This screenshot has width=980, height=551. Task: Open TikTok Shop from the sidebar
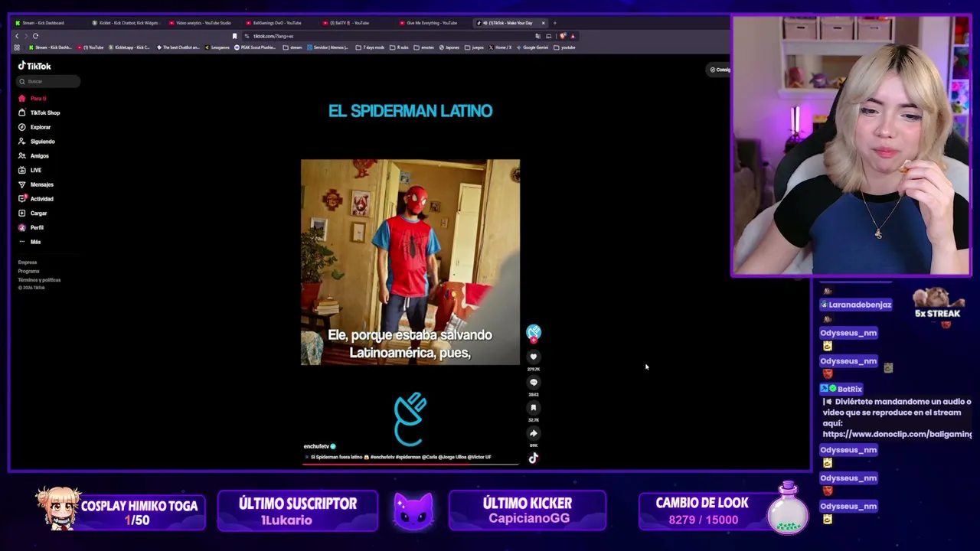coord(45,112)
